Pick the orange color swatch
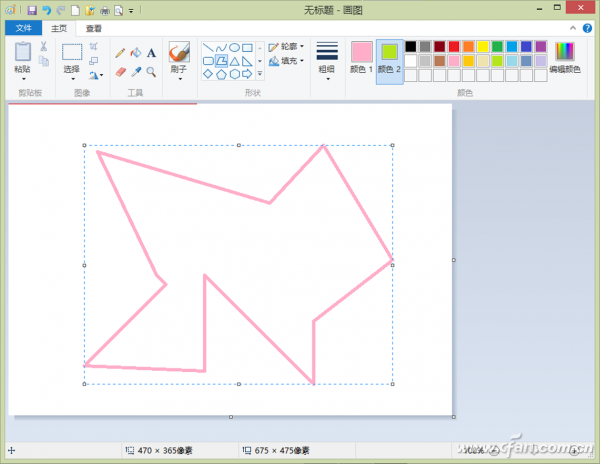The width and height of the screenshot is (600, 464). 468,47
